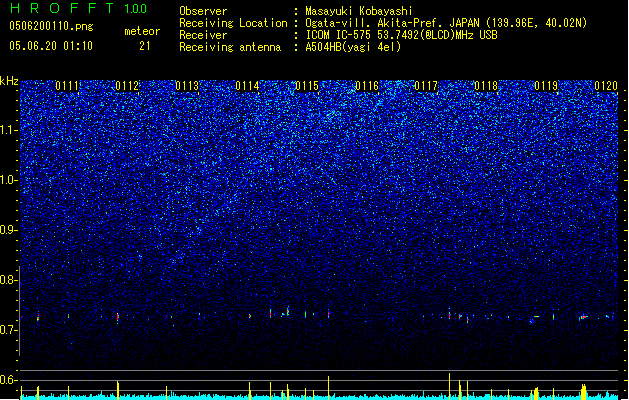Click the 0114 time marker
The image size is (629, 400).
coord(247,86)
